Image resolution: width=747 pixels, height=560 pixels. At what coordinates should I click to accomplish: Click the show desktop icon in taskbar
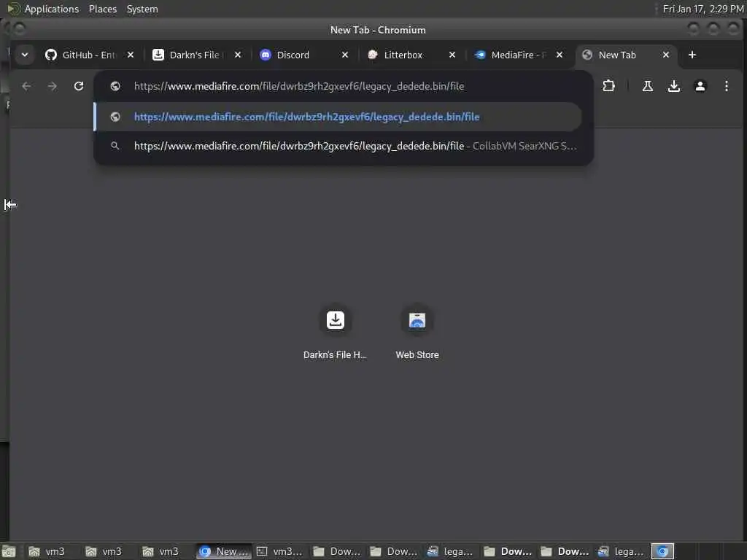9,551
